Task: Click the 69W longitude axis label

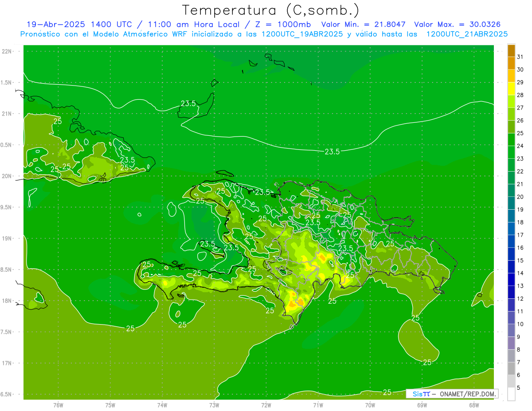Action: 422,405
